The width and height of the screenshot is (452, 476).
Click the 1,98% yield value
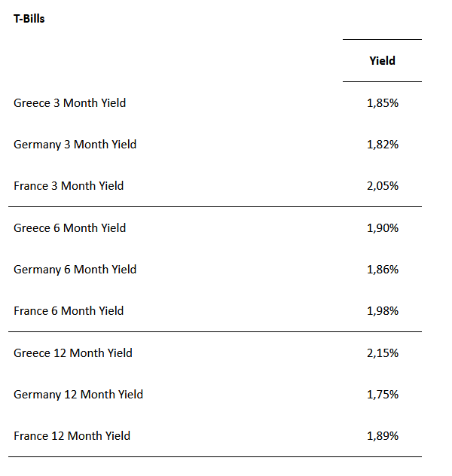click(x=382, y=311)
